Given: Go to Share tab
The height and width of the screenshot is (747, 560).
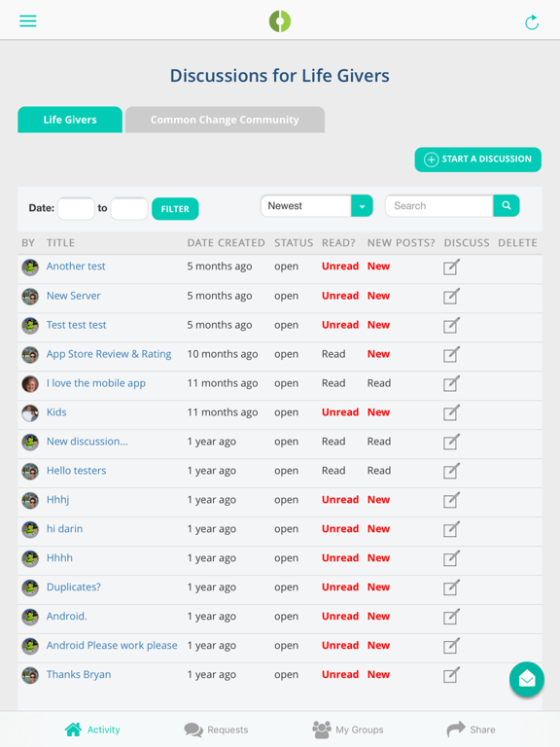Looking at the screenshot, I should coord(471,729).
